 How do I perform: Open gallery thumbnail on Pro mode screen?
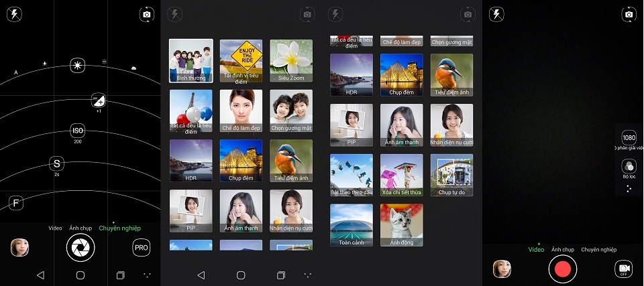(x=19, y=247)
